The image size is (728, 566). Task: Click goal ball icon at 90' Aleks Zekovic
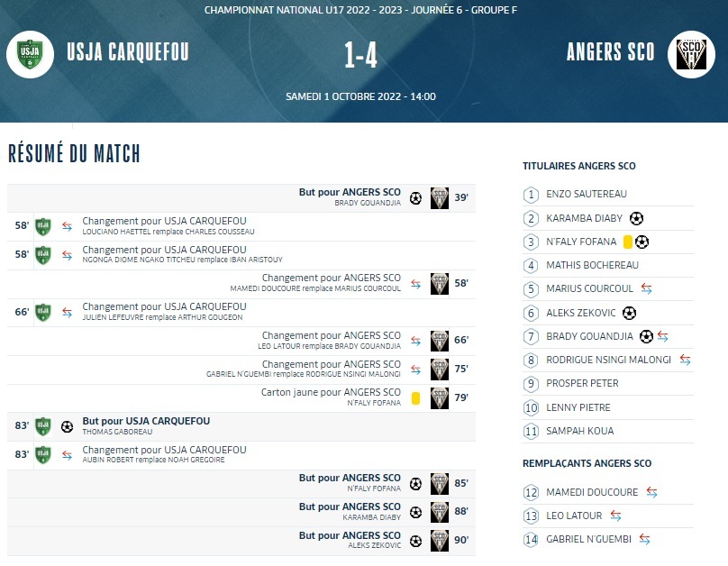click(x=415, y=541)
